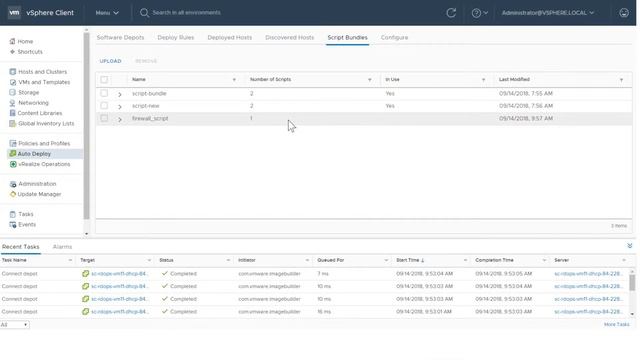The height and width of the screenshot is (360, 640).
Task: Open the More Tasks link
Action: [617, 324]
